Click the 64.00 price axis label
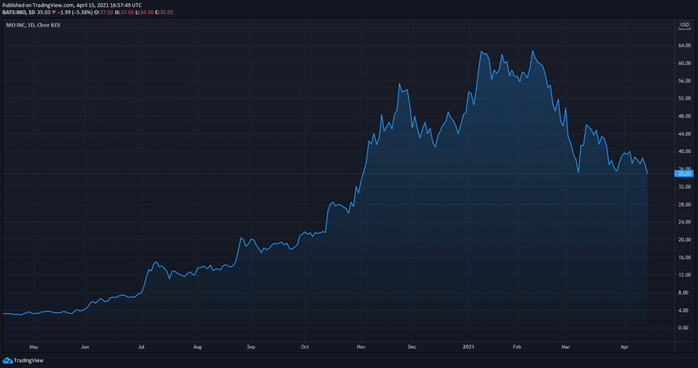 (685, 45)
